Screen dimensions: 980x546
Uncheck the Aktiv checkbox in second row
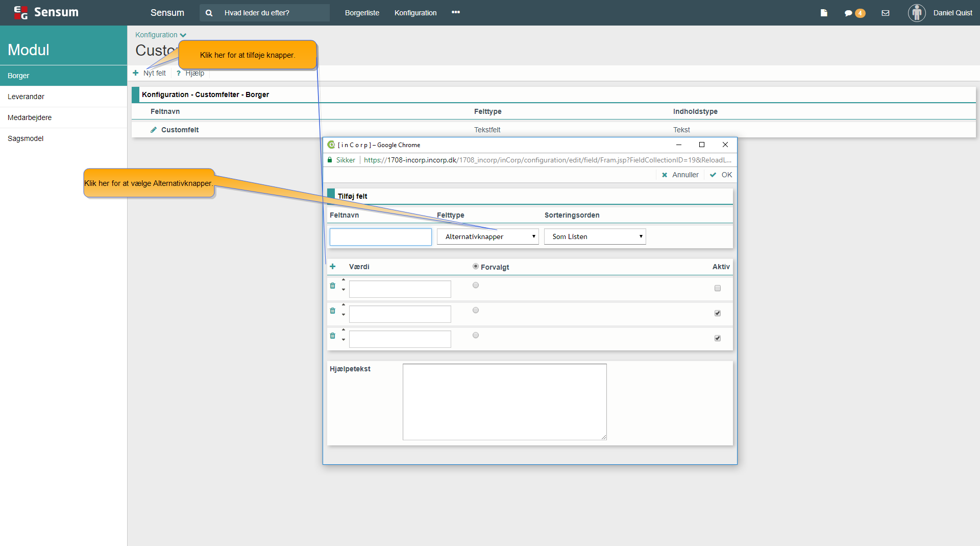tap(718, 313)
